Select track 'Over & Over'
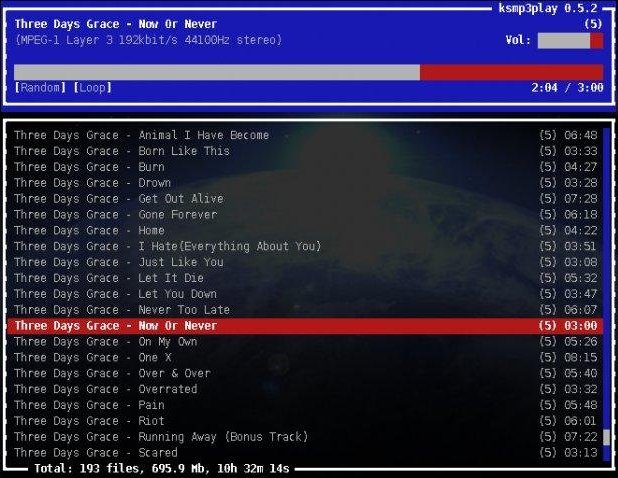The image size is (618, 478). tap(305, 373)
